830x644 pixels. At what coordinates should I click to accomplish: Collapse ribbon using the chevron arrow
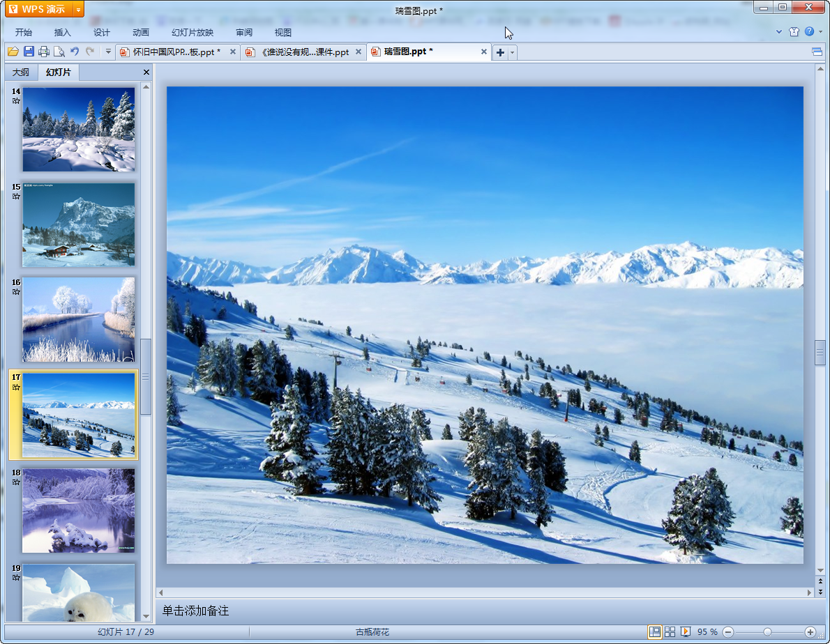coord(778,32)
